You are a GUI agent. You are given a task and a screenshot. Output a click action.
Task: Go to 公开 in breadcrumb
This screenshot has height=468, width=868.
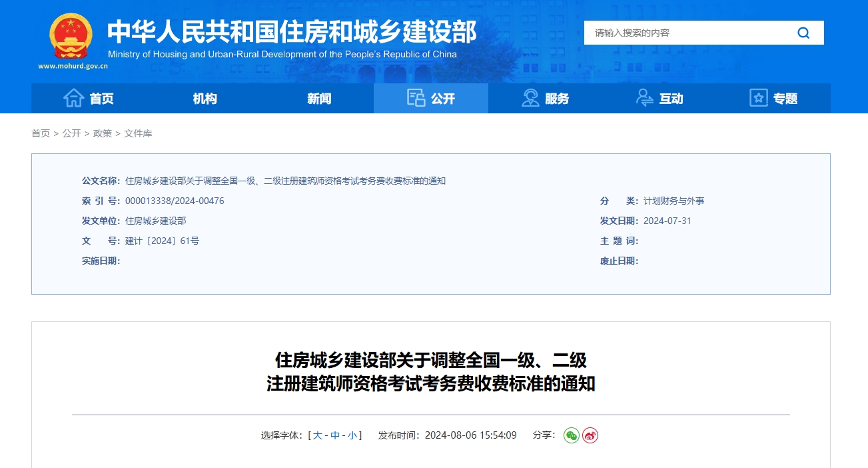pos(71,133)
